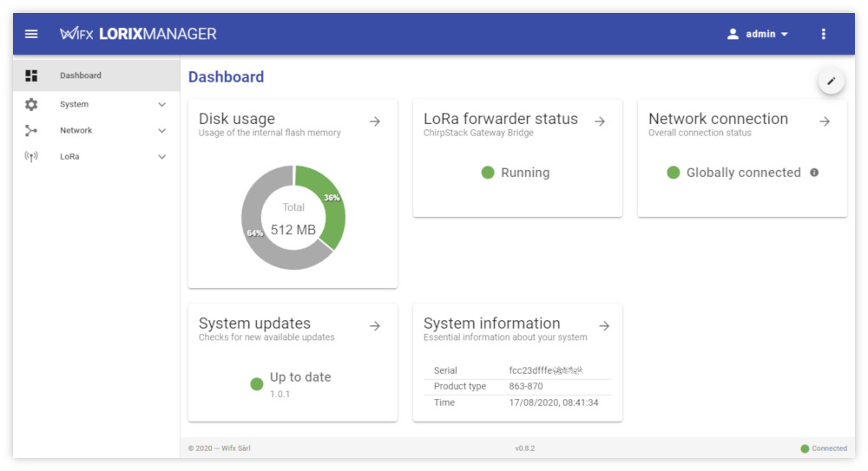Image resolution: width=868 pixels, height=471 pixels.
Task: Select the Network menu item label
Action: click(76, 131)
